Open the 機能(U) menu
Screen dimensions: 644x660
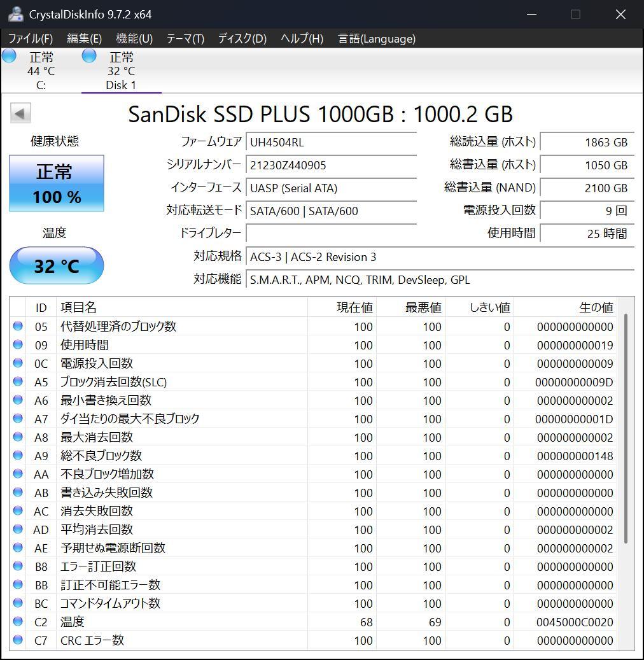[134, 39]
